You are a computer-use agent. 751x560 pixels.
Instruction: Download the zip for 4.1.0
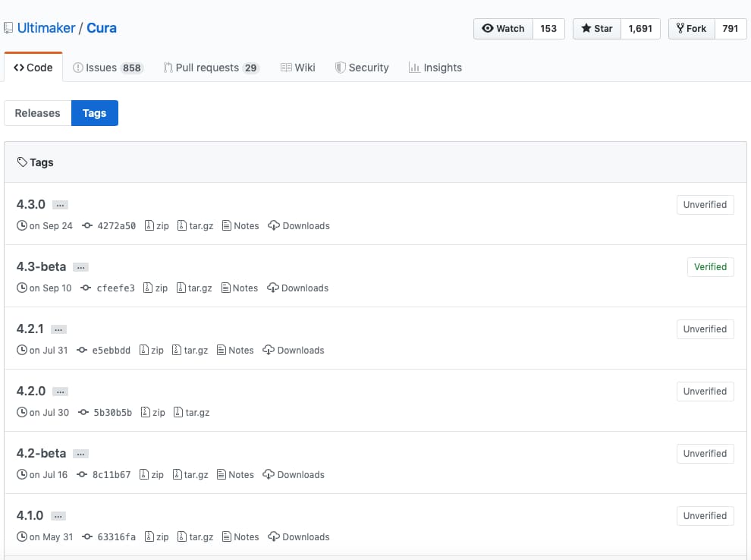[x=156, y=537]
